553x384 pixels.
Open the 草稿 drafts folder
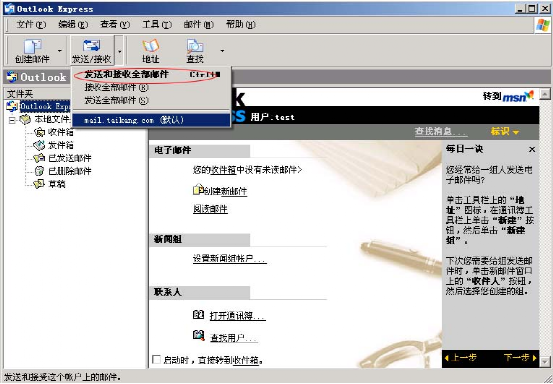[56, 184]
